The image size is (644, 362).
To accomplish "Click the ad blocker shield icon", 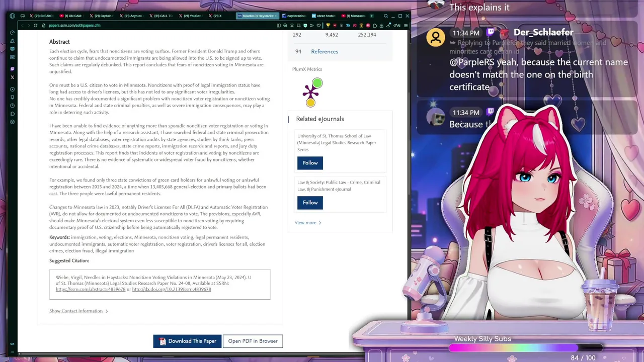I will [x=305, y=25].
